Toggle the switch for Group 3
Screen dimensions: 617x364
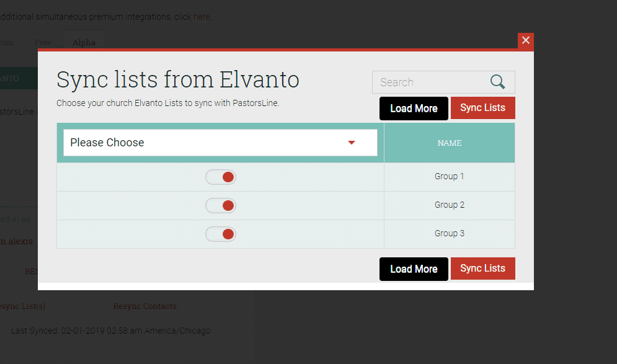coord(221,234)
